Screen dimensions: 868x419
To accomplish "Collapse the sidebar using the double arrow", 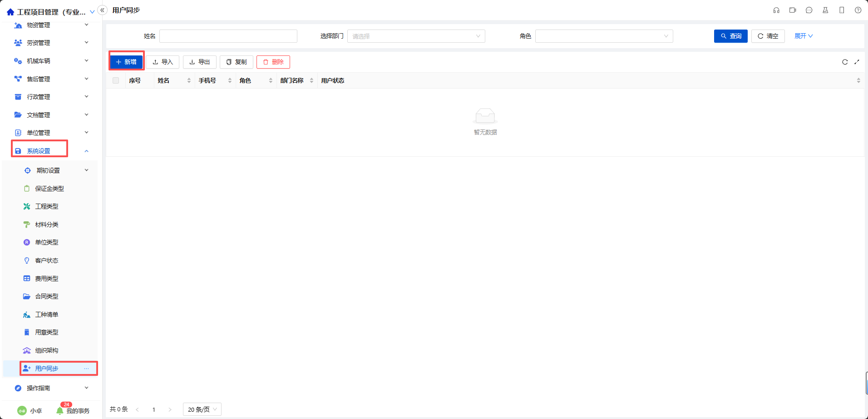I will (x=102, y=9).
